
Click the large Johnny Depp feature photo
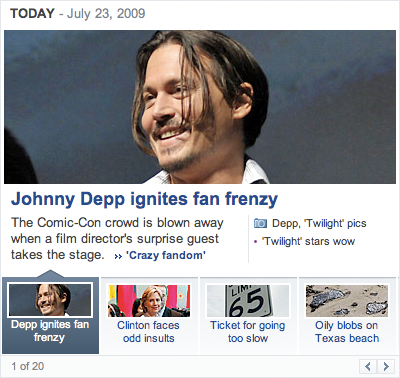[x=200, y=107]
